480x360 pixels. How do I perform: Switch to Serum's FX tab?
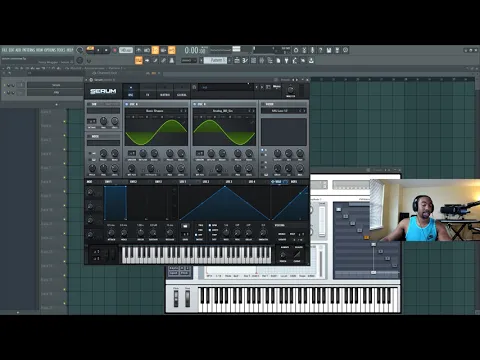click(148, 91)
